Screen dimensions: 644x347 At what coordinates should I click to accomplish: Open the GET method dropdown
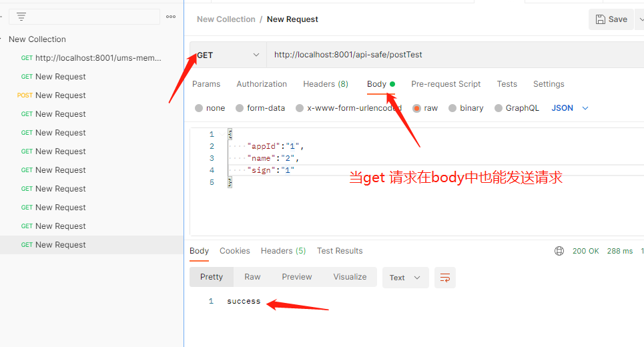click(228, 55)
